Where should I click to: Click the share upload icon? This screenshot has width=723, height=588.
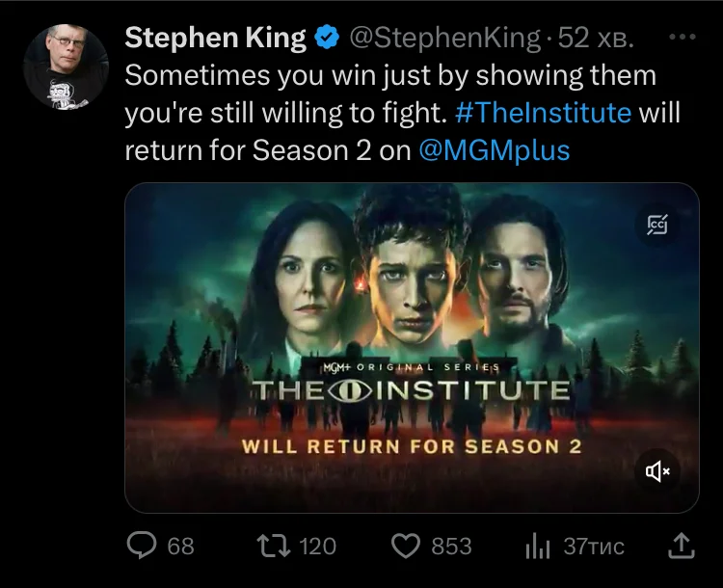tap(682, 546)
